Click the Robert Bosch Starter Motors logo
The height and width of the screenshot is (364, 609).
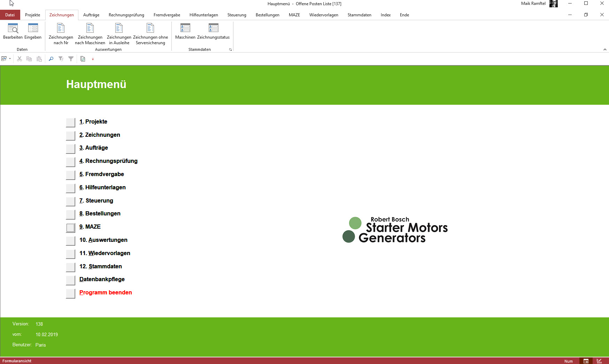pos(395,230)
